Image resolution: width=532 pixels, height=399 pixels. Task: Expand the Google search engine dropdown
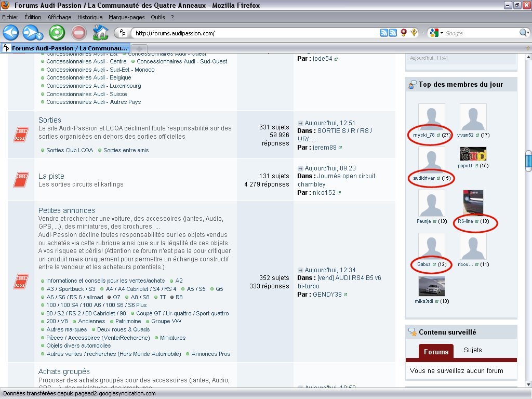442,33
